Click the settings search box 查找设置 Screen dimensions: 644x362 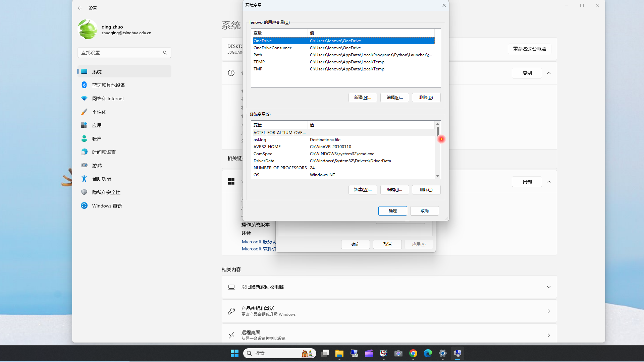click(124, 52)
